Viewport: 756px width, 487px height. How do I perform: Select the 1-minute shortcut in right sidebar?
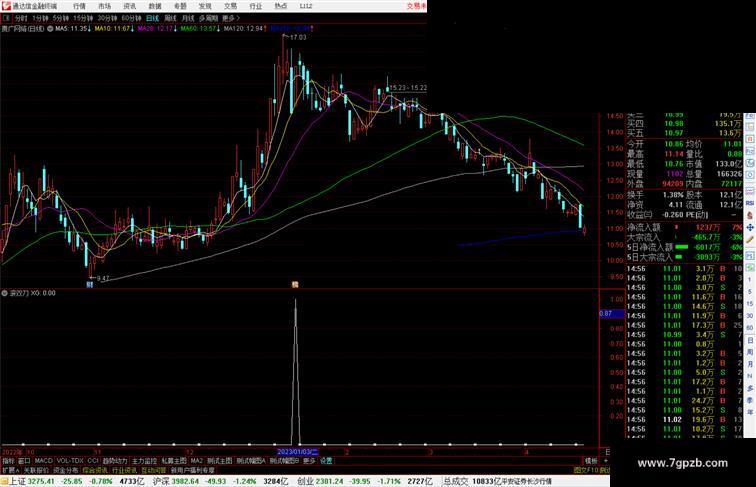[x=750, y=280]
